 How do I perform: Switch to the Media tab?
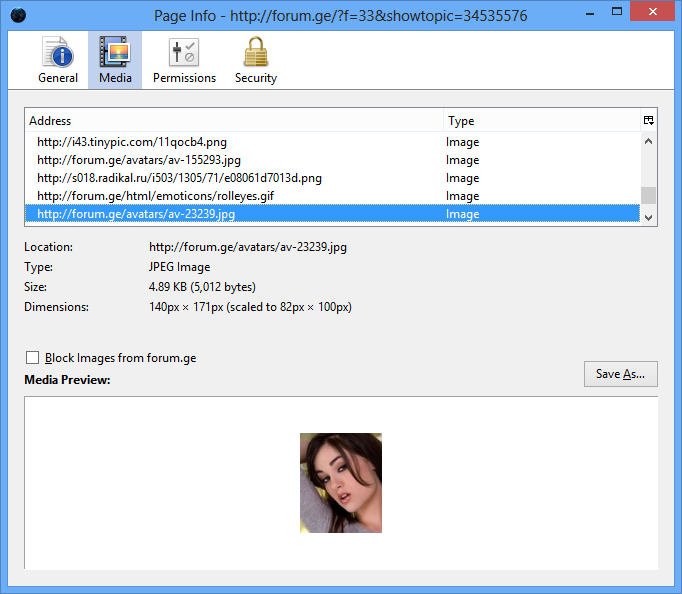pos(115,60)
